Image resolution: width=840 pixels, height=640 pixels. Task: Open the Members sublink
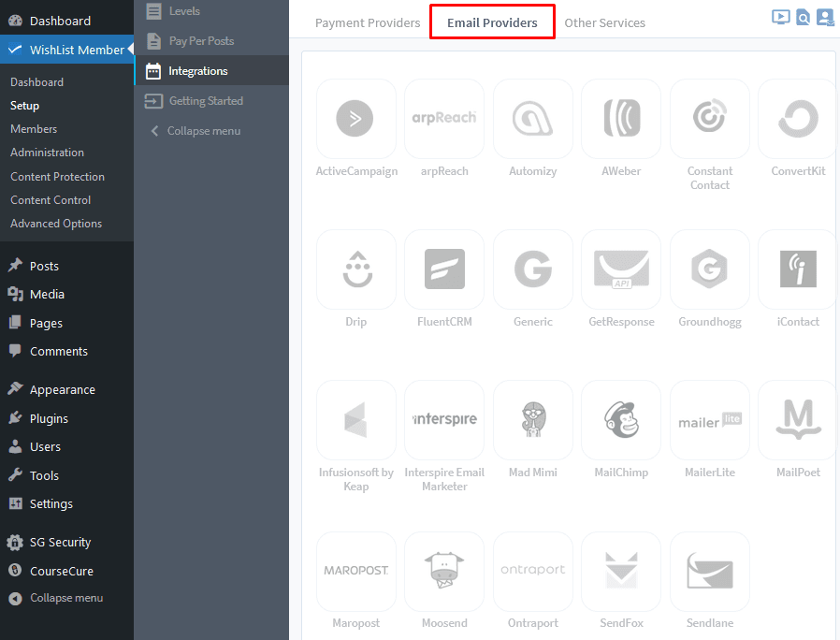(34, 128)
